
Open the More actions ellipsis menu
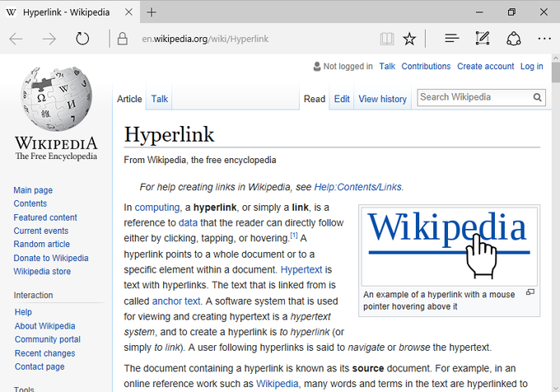tap(544, 39)
